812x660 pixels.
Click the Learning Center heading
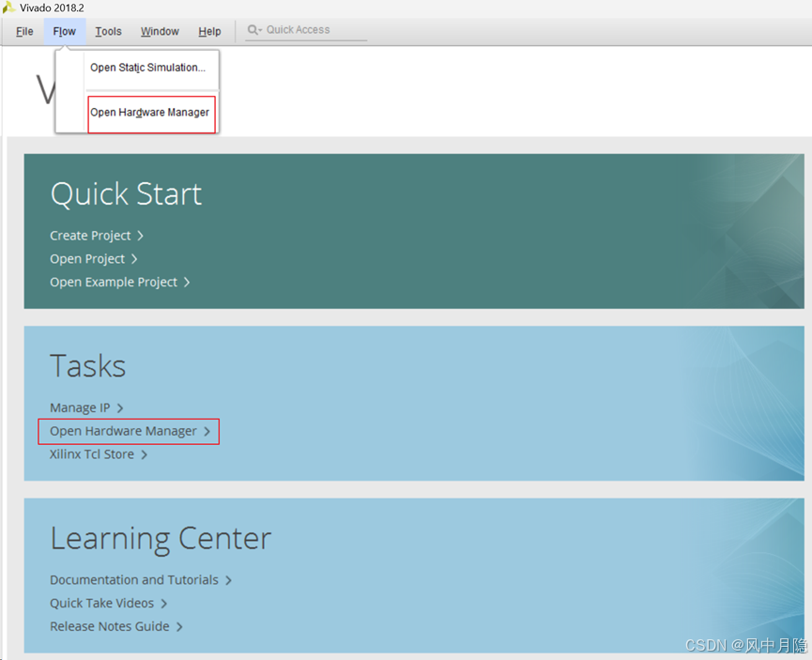(161, 539)
